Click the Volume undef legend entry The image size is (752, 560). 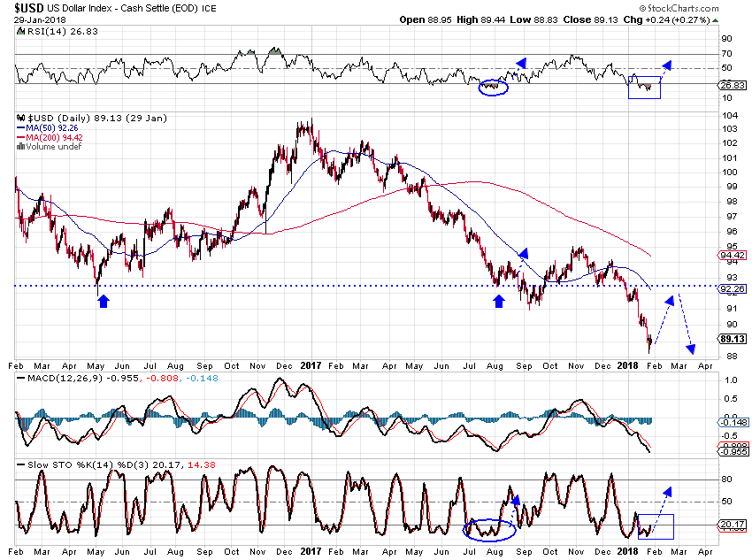coord(51,146)
